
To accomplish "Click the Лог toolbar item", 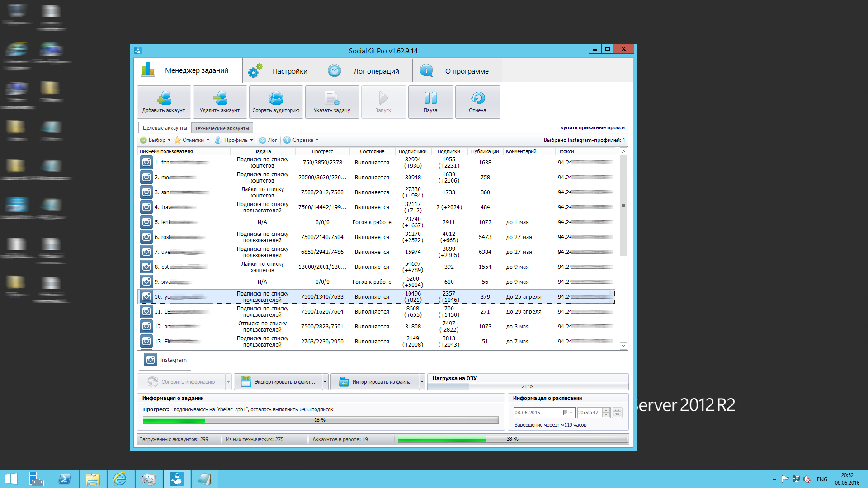I will [x=268, y=140].
